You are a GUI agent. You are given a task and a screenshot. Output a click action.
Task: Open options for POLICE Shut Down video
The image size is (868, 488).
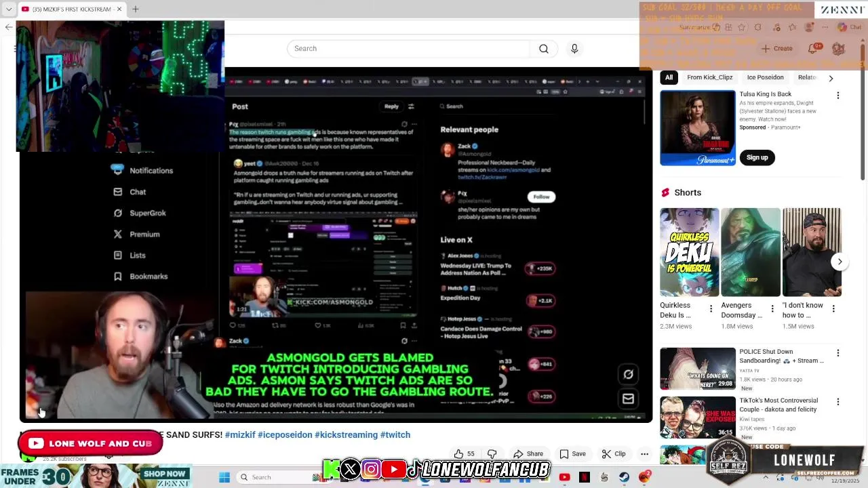pyautogui.click(x=837, y=353)
